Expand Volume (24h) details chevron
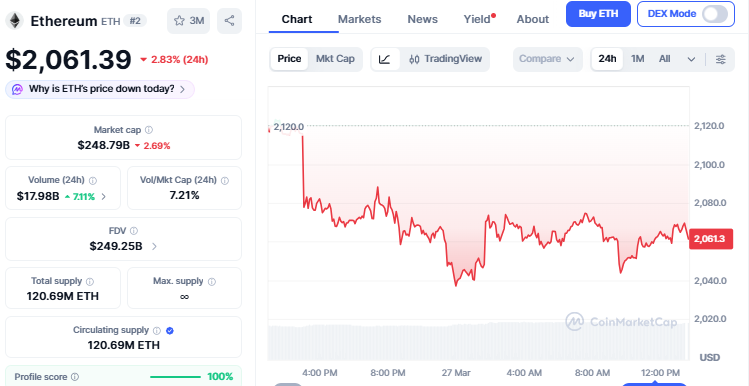 [x=104, y=196]
